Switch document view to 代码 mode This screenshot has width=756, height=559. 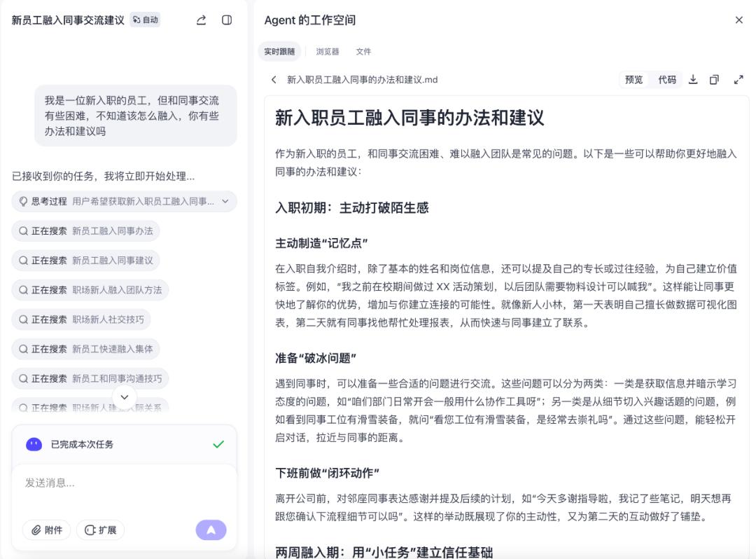coord(667,80)
